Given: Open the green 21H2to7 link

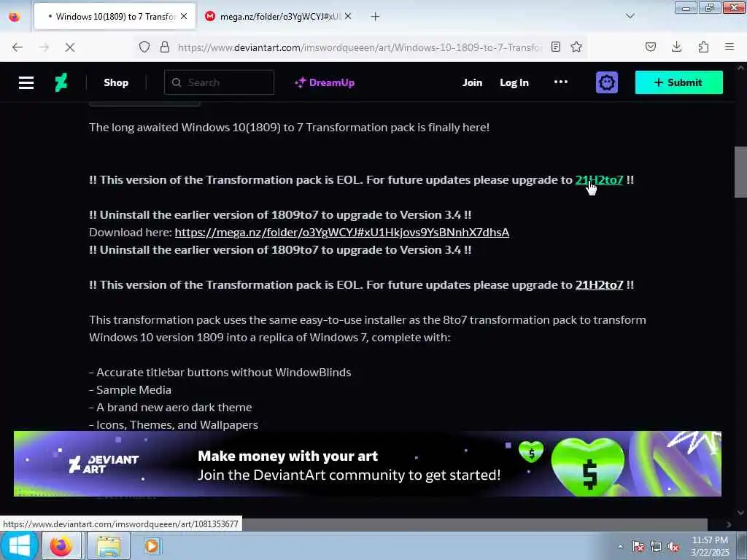Looking at the screenshot, I should 599,180.
